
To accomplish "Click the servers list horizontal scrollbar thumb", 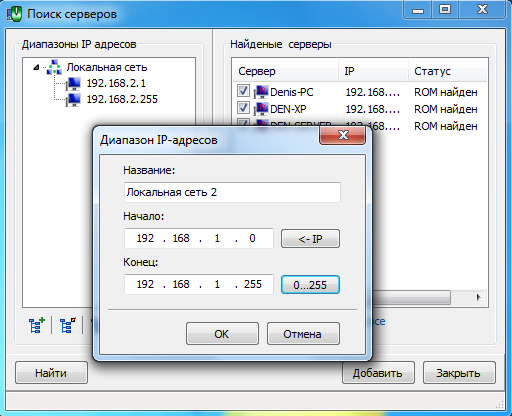I will pos(411,297).
